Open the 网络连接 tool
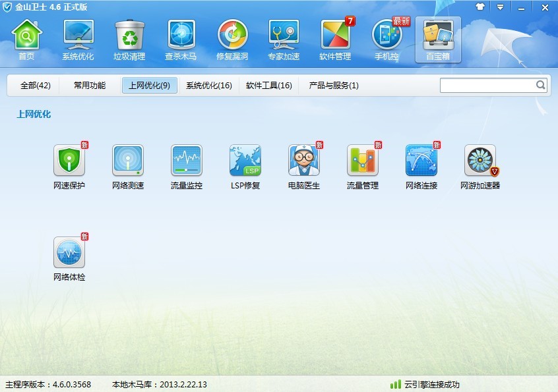The height and width of the screenshot is (392, 558). coord(421,166)
